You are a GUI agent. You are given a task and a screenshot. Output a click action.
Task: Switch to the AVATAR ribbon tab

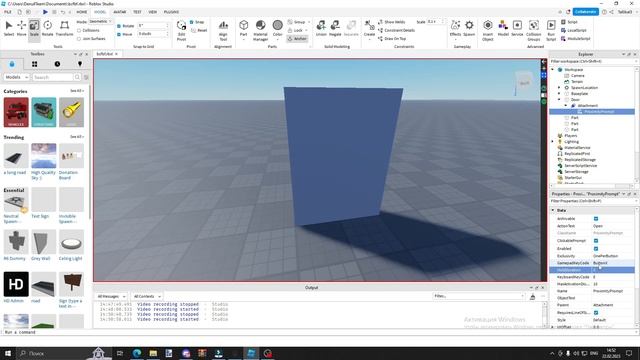coord(120,12)
